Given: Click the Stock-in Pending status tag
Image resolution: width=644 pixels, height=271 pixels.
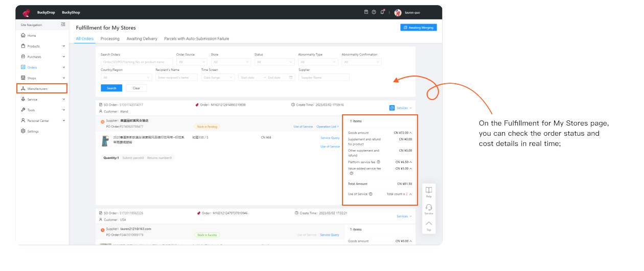Looking at the screenshot, I should point(207,127).
